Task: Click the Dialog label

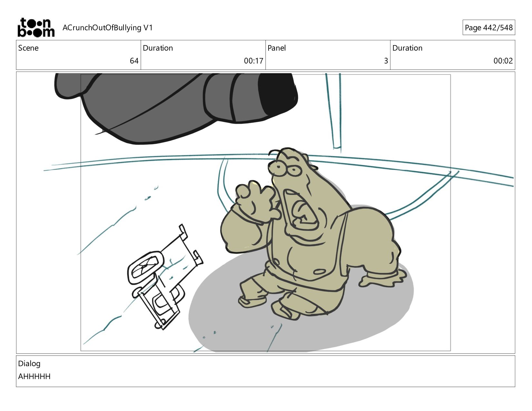Action: point(29,364)
